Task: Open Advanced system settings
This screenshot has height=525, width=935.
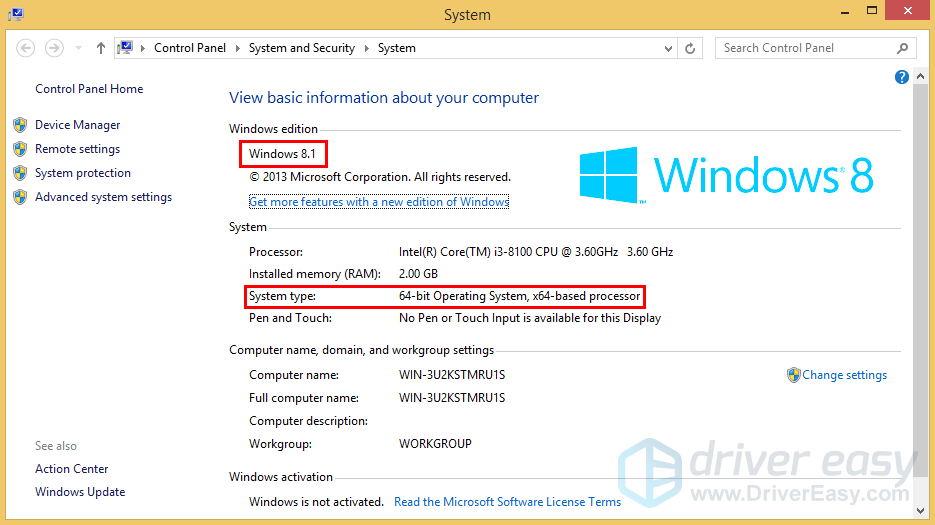Action: point(103,197)
